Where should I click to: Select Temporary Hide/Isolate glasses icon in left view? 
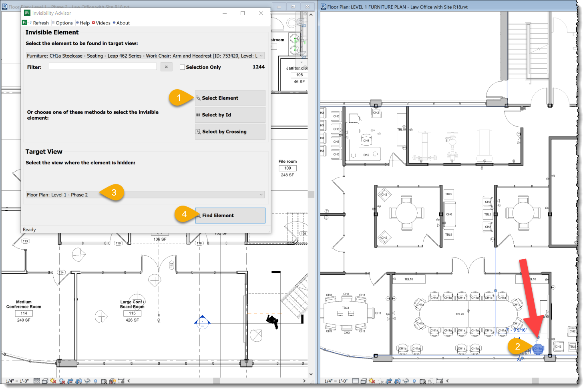[x=86, y=381]
